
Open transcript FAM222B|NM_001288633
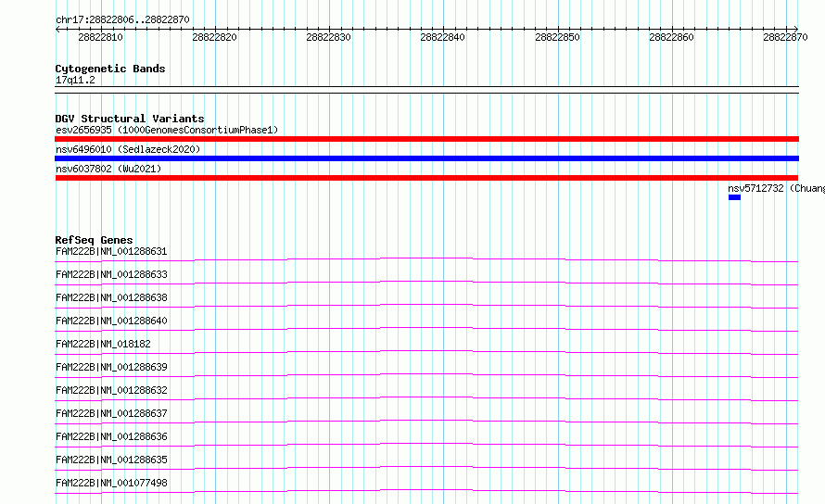[111, 274]
